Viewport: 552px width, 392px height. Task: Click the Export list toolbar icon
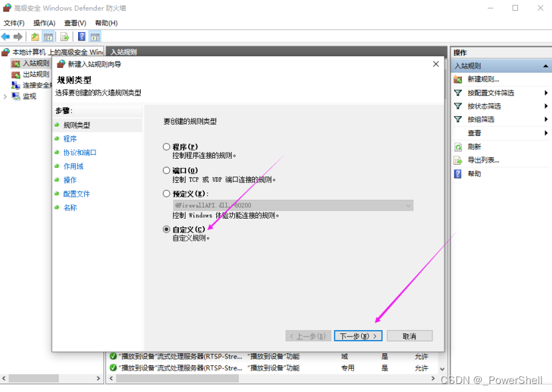click(x=65, y=37)
